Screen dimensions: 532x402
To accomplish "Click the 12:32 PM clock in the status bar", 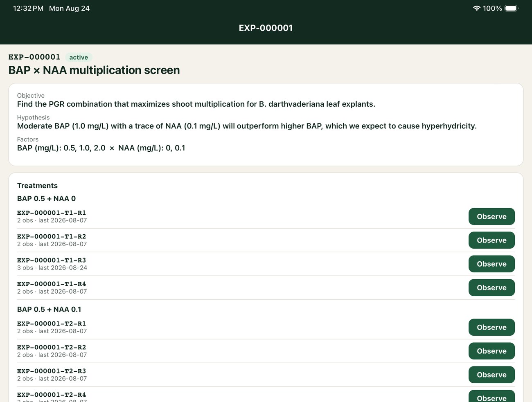I will click(x=28, y=8).
